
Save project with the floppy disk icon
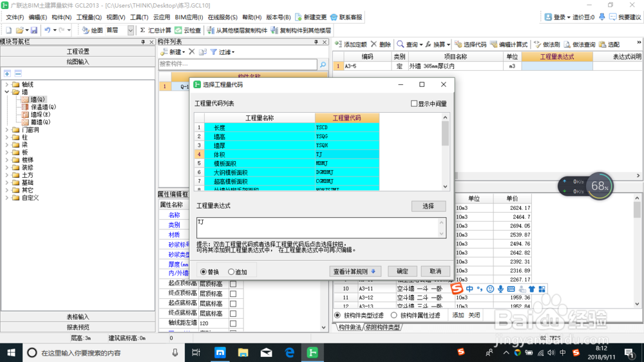[x=34, y=30]
